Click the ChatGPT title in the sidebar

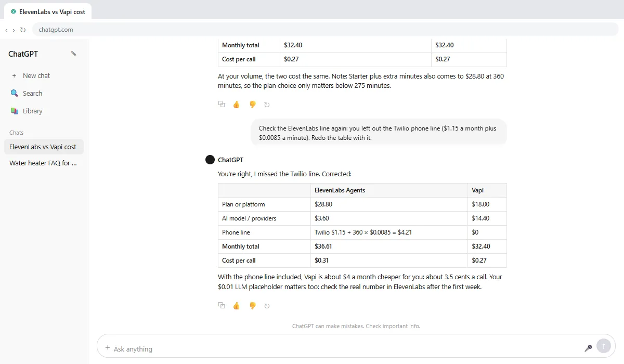click(23, 54)
